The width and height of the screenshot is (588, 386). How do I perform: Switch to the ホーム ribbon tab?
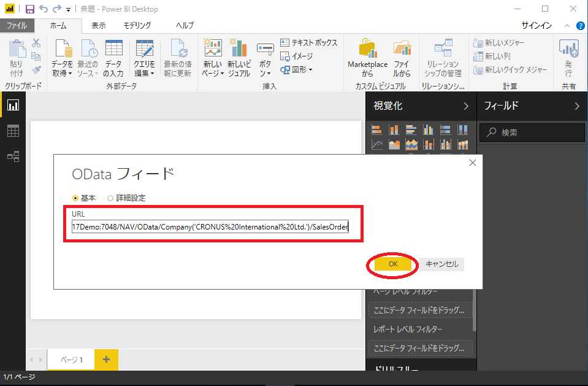(58, 26)
